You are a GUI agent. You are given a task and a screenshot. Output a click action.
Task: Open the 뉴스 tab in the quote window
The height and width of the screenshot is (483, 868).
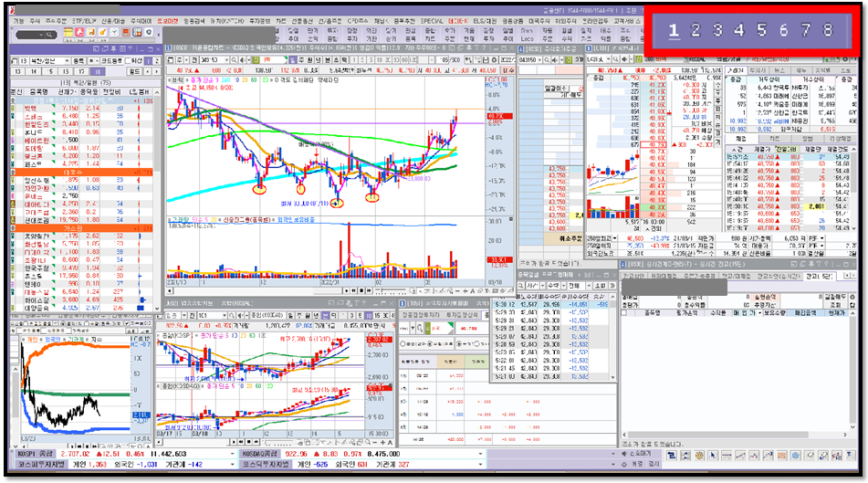coord(780,70)
